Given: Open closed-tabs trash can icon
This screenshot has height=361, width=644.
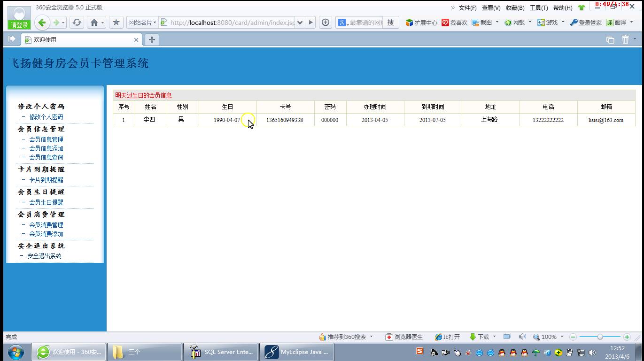Looking at the screenshot, I should (x=625, y=40).
